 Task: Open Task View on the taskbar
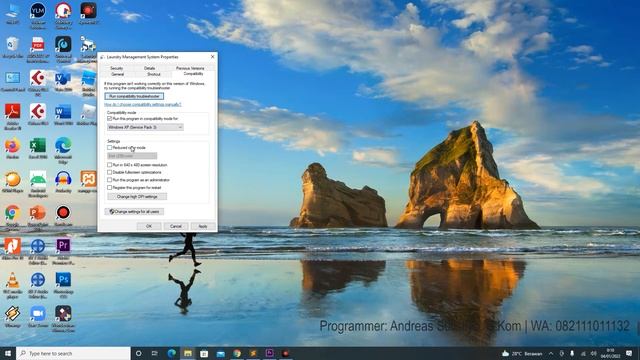[x=155, y=353]
